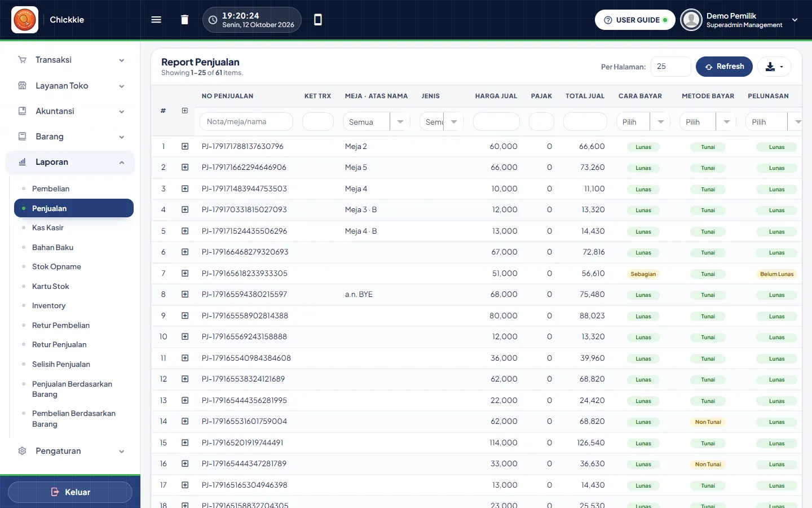Expand row details for PJ-179171788137630796
This screenshot has height=508, width=812.
185,146
